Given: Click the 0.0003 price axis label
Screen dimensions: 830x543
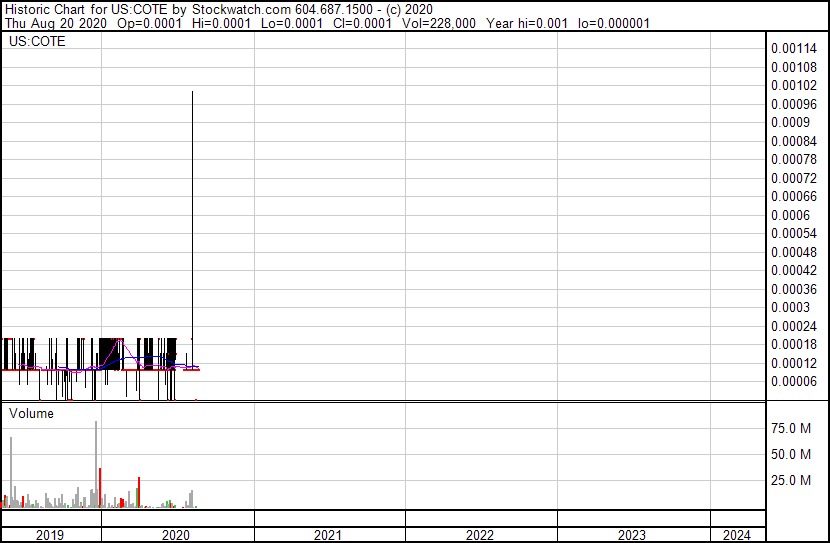Looking at the screenshot, I should click(790, 308).
